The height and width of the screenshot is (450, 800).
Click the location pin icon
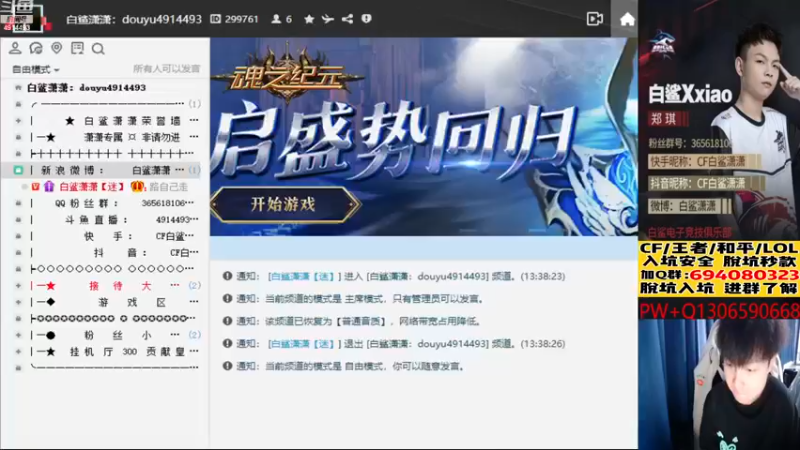click(x=57, y=48)
